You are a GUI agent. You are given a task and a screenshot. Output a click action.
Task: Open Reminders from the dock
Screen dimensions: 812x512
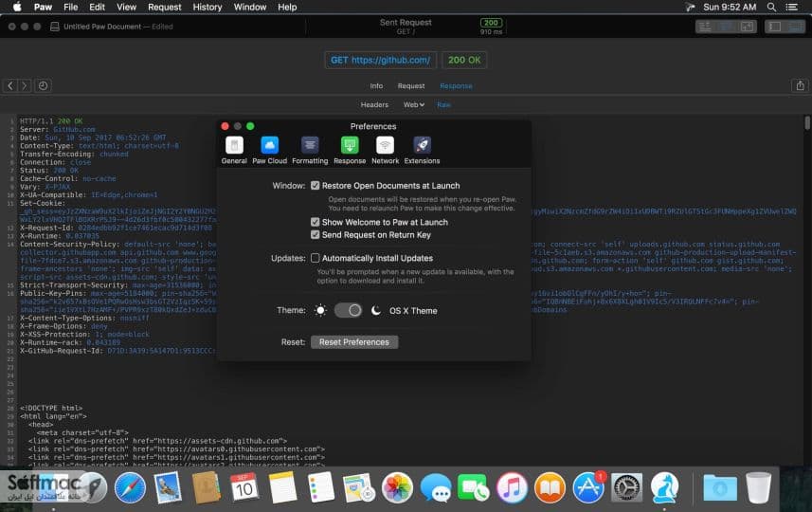click(x=320, y=487)
